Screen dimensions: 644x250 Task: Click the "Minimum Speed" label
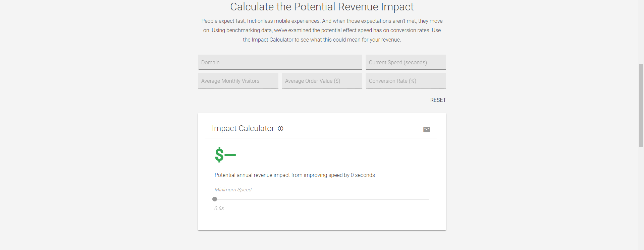[233, 190]
